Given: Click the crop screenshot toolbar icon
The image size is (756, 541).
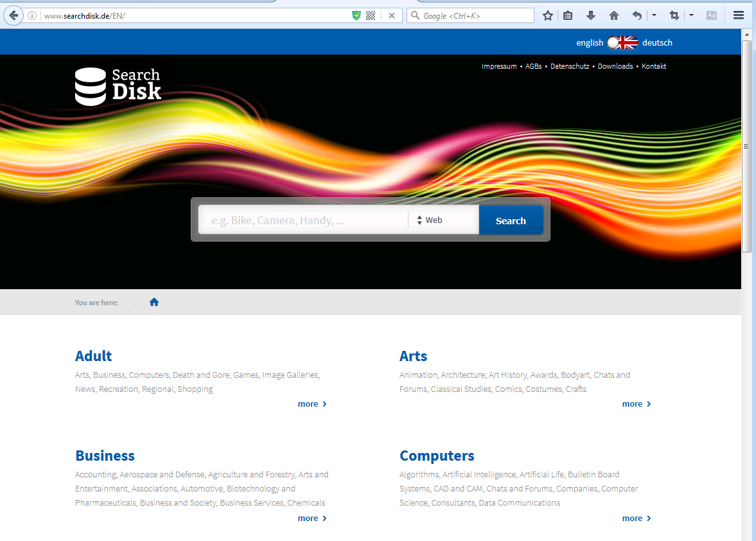Looking at the screenshot, I should (x=674, y=15).
